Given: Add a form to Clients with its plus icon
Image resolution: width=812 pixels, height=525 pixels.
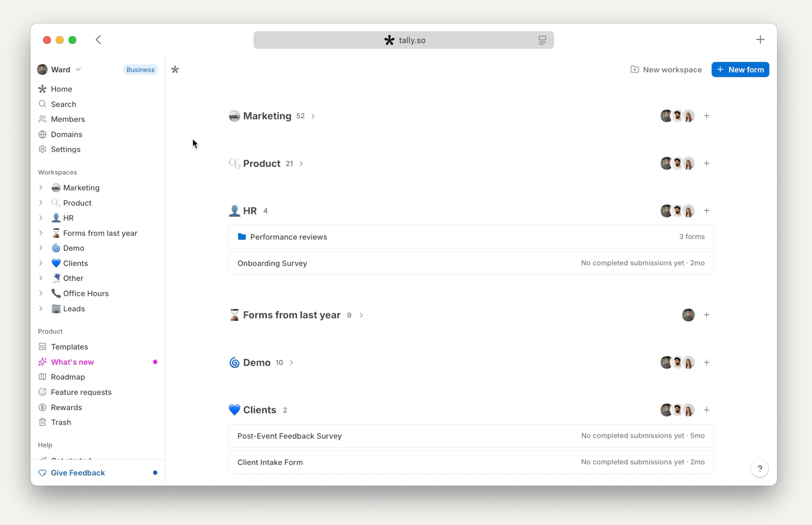Looking at the screenshot, I should tap(707, 410).
